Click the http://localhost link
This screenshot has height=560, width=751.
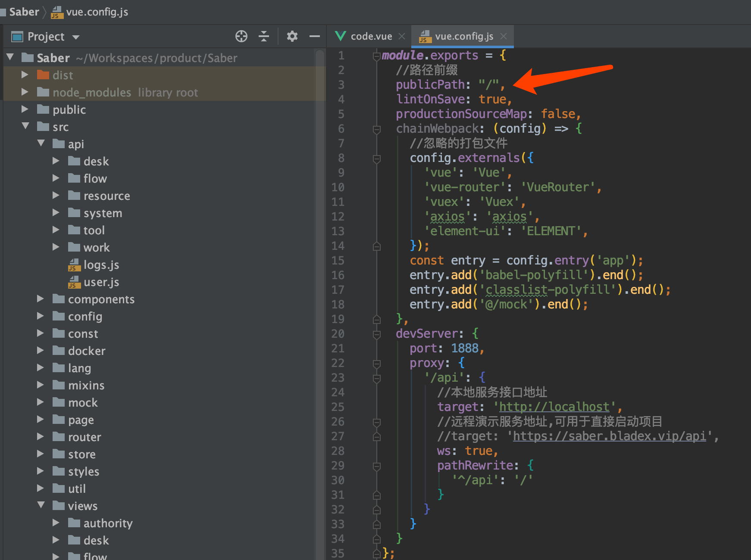click(x=554, y=407)
